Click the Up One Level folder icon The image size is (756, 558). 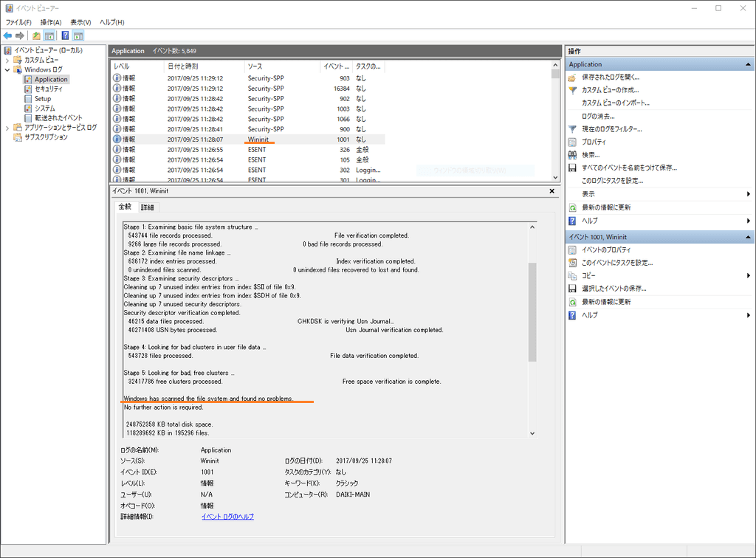point(36,35)
